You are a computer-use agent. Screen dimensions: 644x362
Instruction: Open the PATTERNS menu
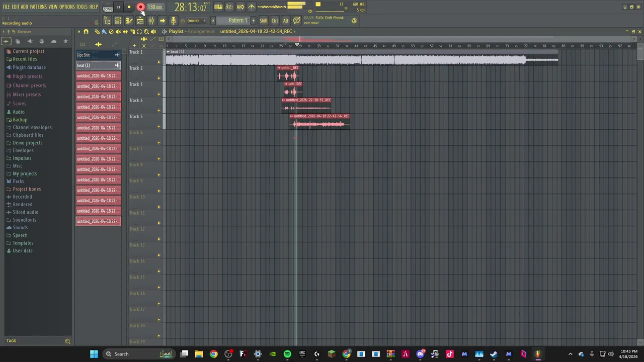click(x=38, y=7)
